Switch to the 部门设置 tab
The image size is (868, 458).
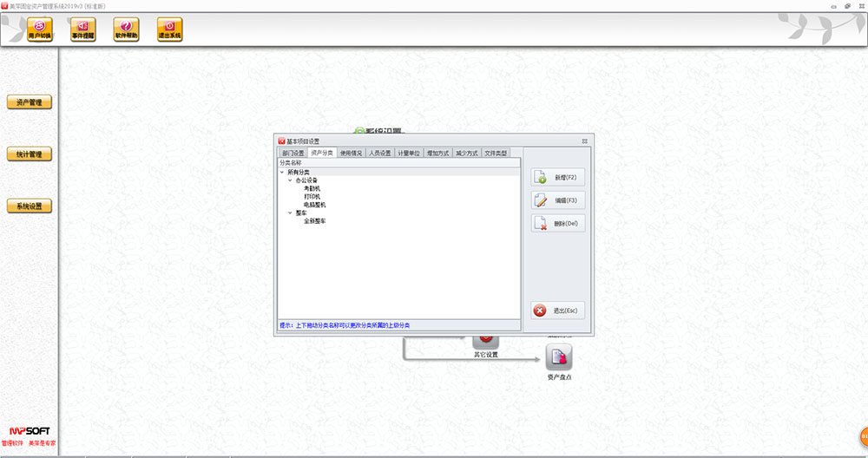[x=293, y=153]
